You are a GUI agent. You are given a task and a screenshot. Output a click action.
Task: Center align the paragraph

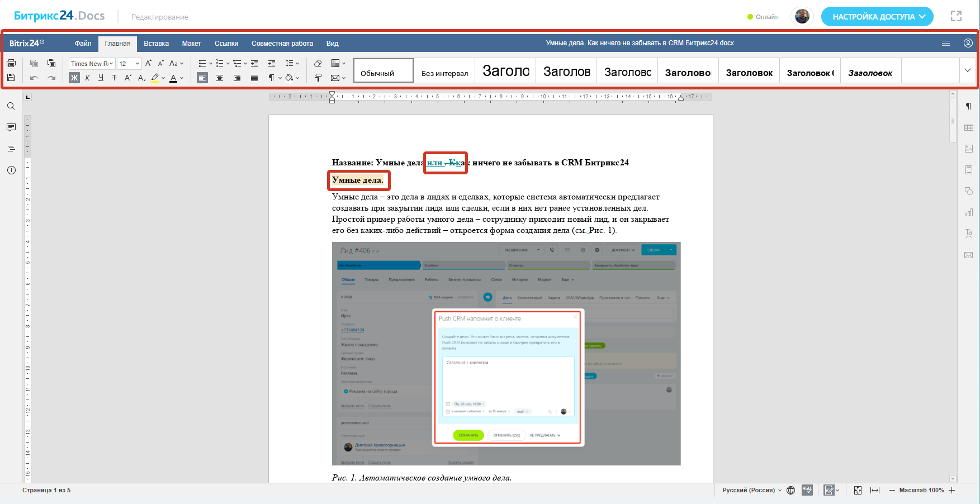click(x=220, y=78)
